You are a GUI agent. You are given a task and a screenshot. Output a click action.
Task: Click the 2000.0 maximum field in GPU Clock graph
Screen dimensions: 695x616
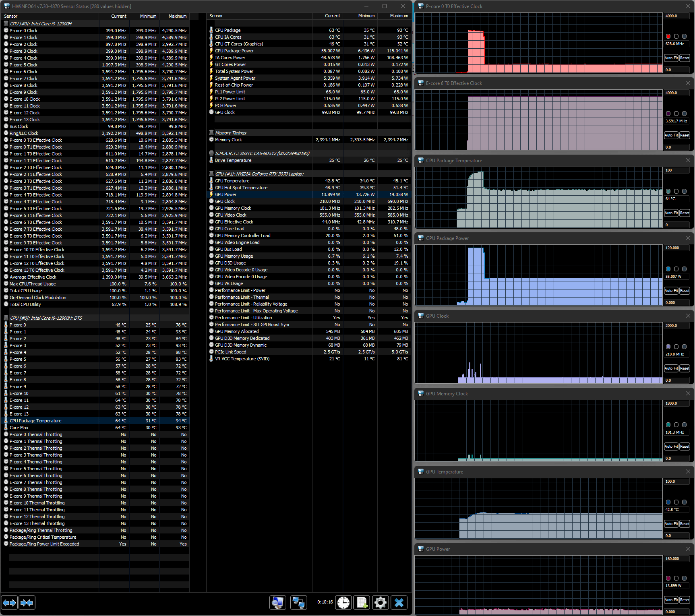[x=677, y=326]
